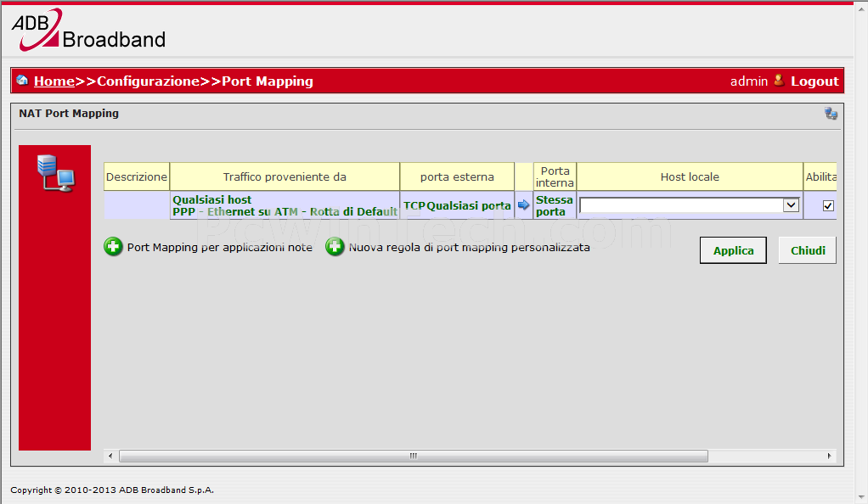Click the 'Port Mapping per applicazioni note' label

pos(220,247)
